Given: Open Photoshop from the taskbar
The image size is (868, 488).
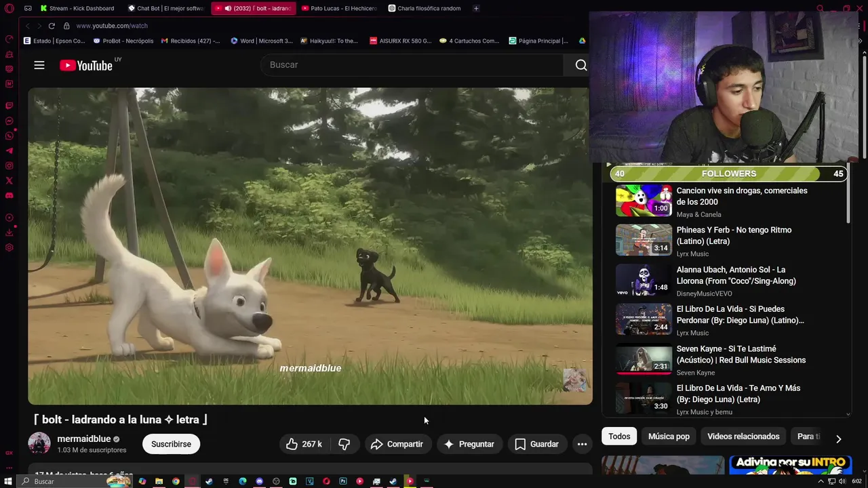Looking at the screenshot, I should 343,481.
